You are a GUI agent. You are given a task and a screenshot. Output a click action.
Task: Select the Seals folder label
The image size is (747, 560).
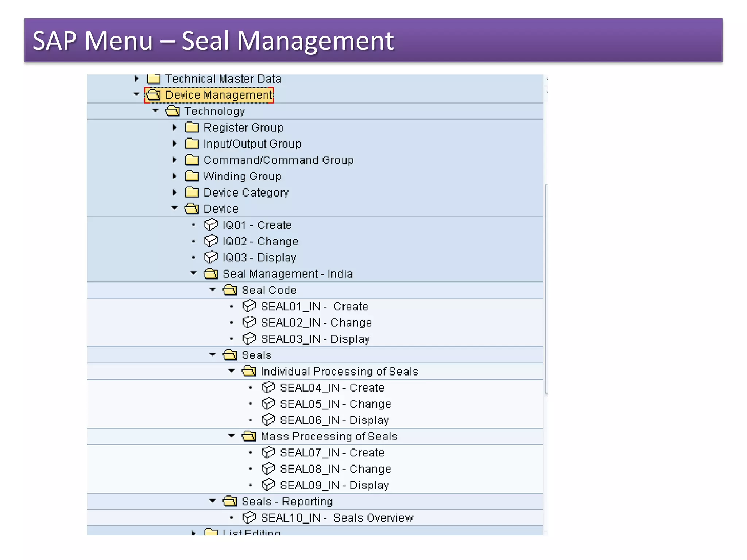[x=257, y=355]
